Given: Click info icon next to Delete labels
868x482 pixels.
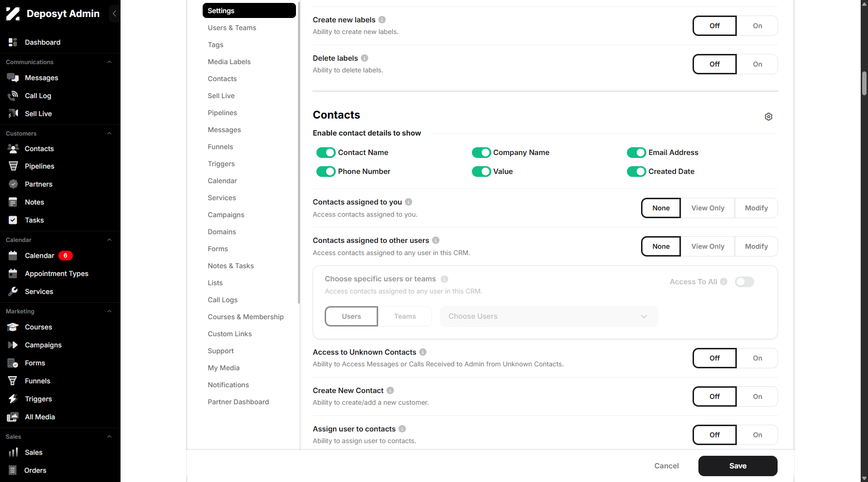Looking at the screenshot, I should tap(365, 58).
